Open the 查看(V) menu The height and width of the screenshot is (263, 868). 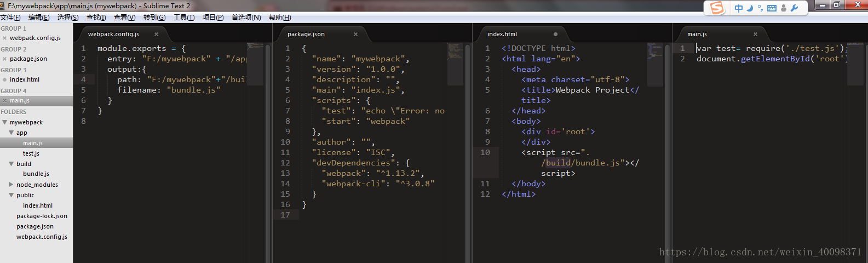(124, 18)
